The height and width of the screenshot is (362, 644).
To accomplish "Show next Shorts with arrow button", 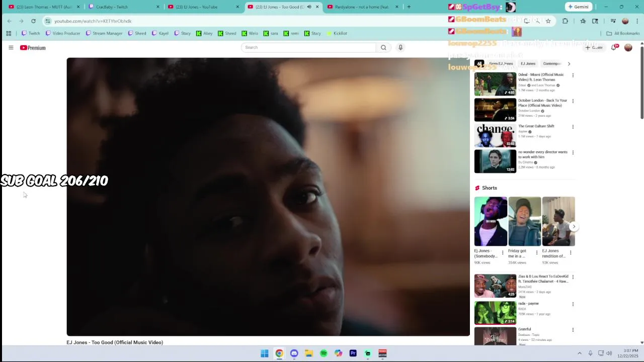I will (574, 227).
